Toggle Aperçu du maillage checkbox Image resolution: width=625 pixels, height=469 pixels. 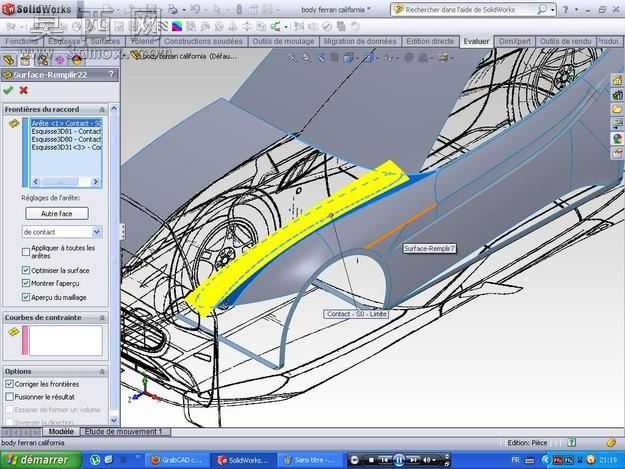click(26, 297)
